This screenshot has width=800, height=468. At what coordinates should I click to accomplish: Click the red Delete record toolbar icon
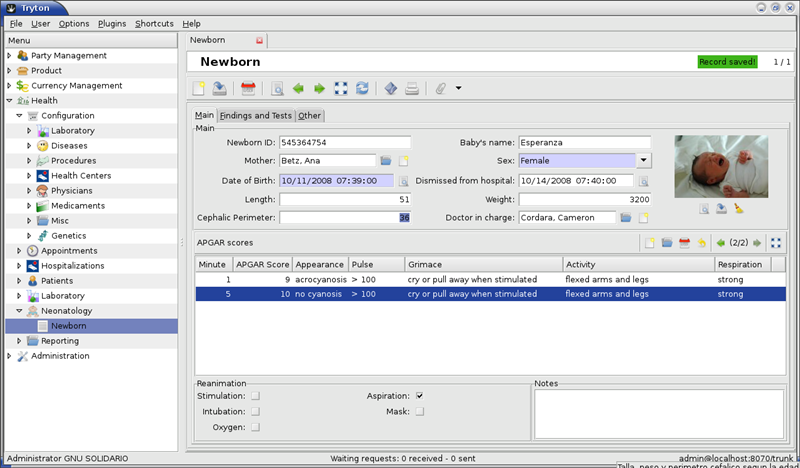[x=248, y=88]
